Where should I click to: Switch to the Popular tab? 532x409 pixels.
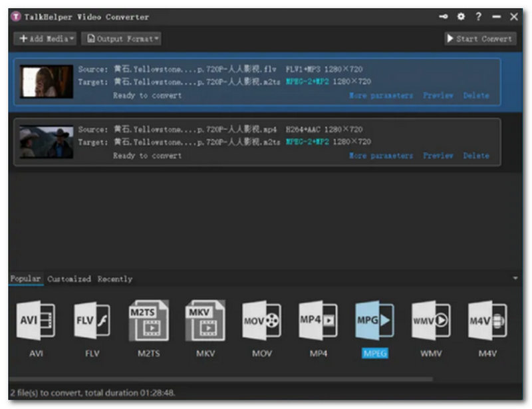(26, 279)
